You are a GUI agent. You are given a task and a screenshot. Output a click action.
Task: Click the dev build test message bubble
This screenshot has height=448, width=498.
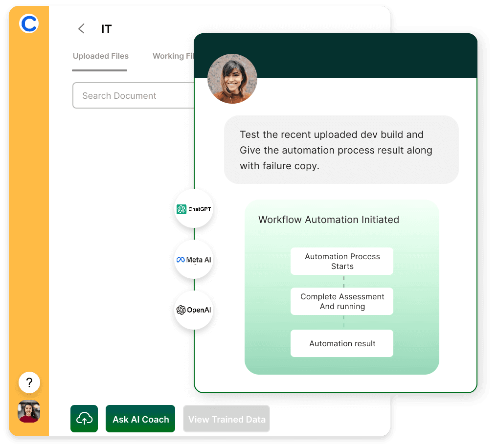341,150
